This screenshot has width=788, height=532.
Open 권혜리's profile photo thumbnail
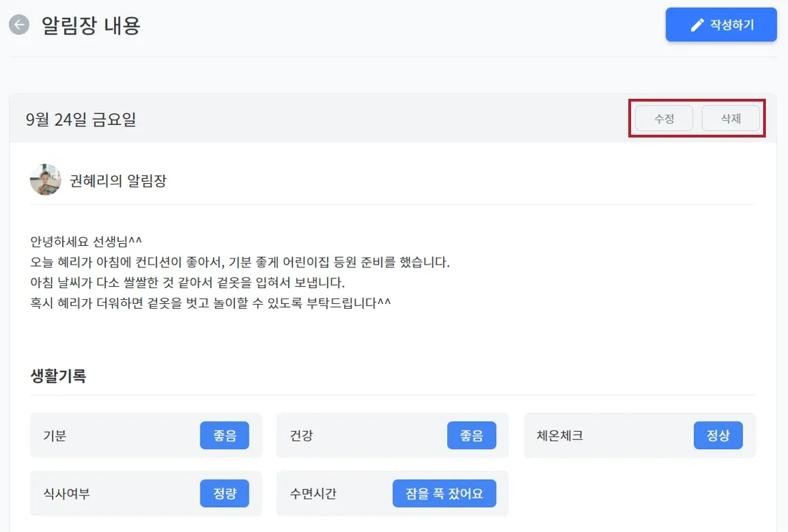(x=46, y=180)
